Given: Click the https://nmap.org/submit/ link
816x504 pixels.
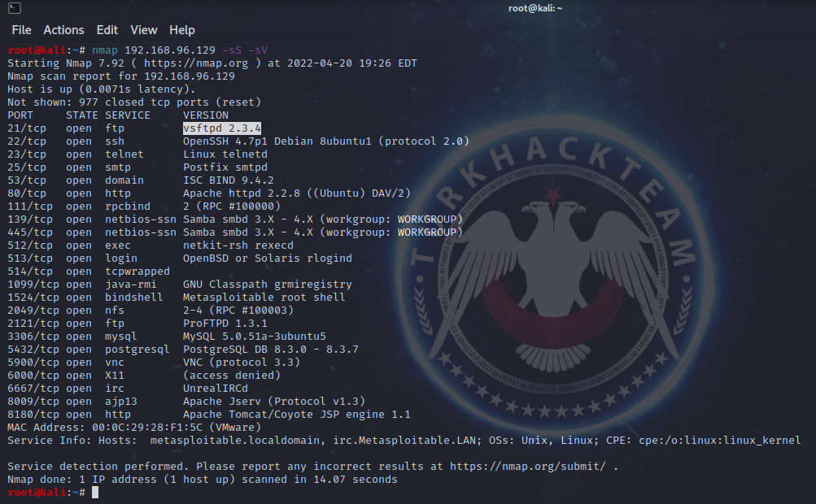Looking at the screenshot, I should pos(528,467).
